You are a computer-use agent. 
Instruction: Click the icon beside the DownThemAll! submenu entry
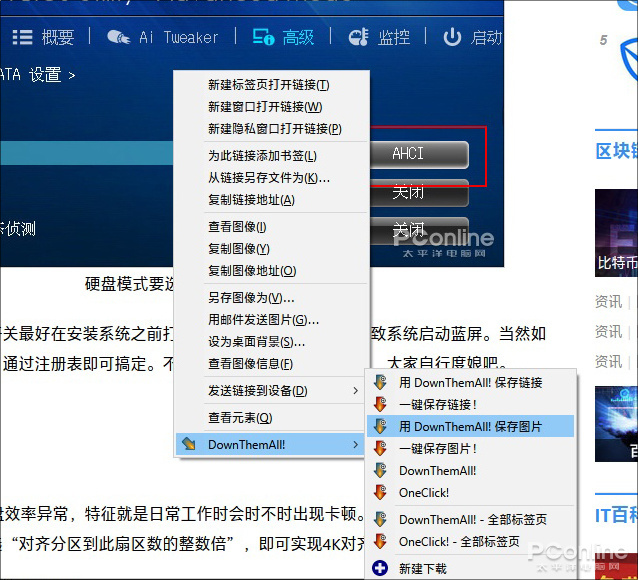click(380, 471)
